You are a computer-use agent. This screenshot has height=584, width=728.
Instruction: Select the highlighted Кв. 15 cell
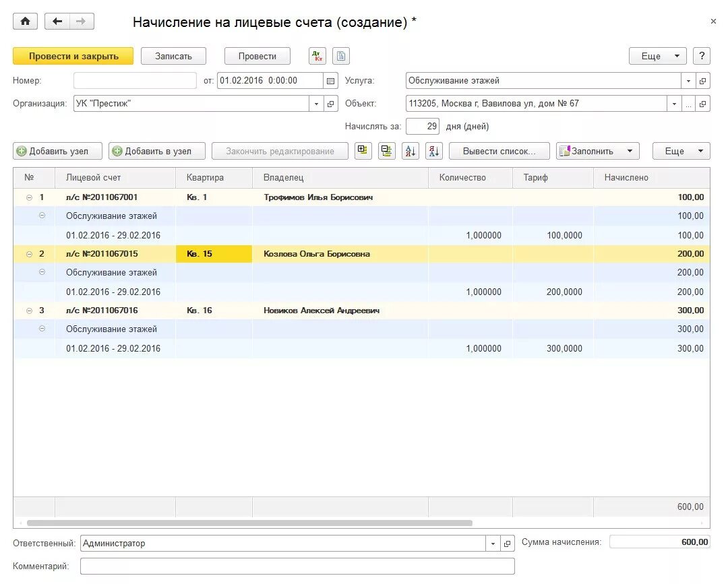point(214,254)
